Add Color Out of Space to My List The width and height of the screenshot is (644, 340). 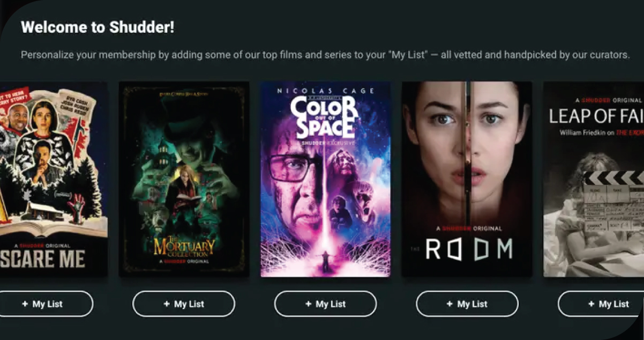[325, 304]
